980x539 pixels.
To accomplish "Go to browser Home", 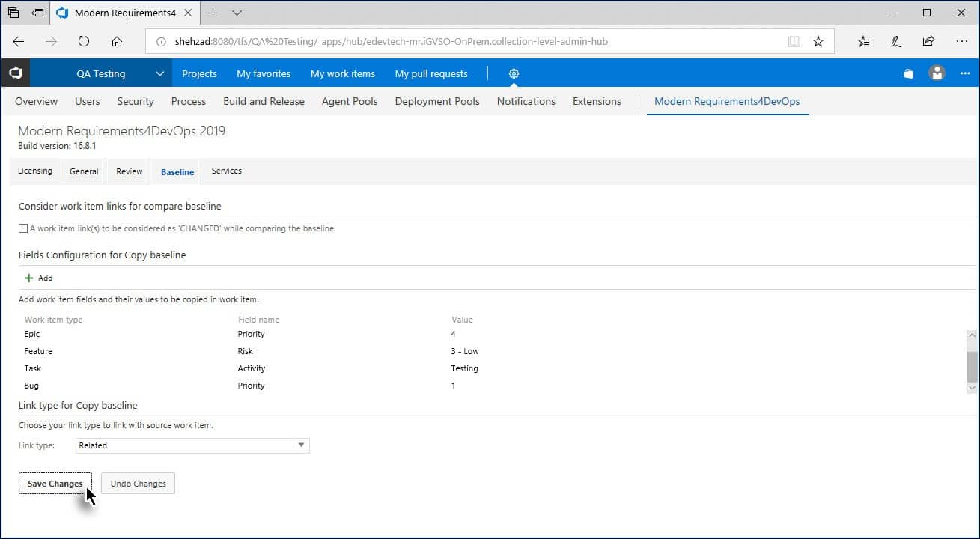I will (117, 42).
